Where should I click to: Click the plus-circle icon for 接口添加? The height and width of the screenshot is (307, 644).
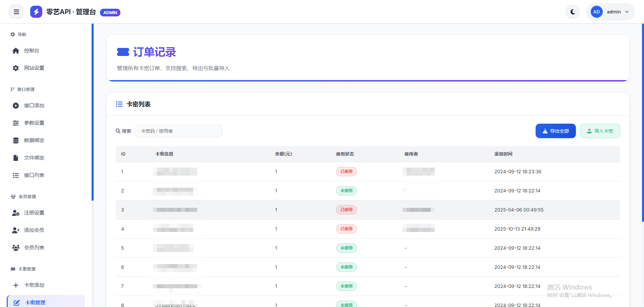[16, 106]
